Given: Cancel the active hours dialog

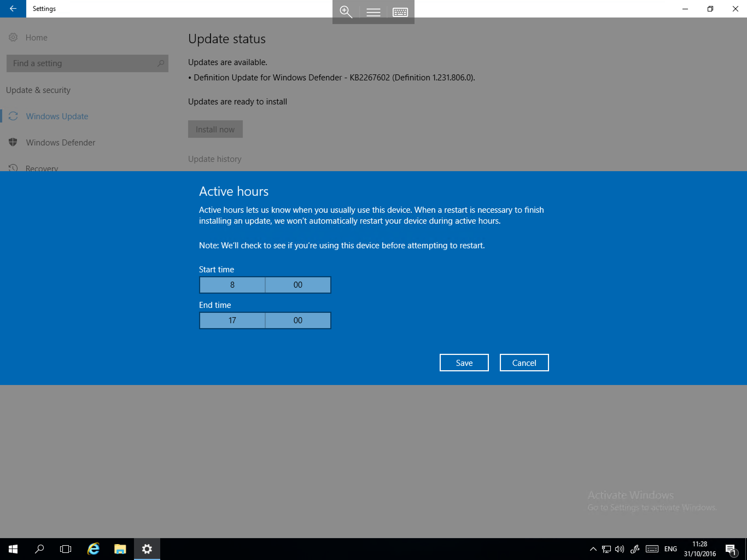Looking at the screenshot, I should pyautogui.click(x=524, y=363).
